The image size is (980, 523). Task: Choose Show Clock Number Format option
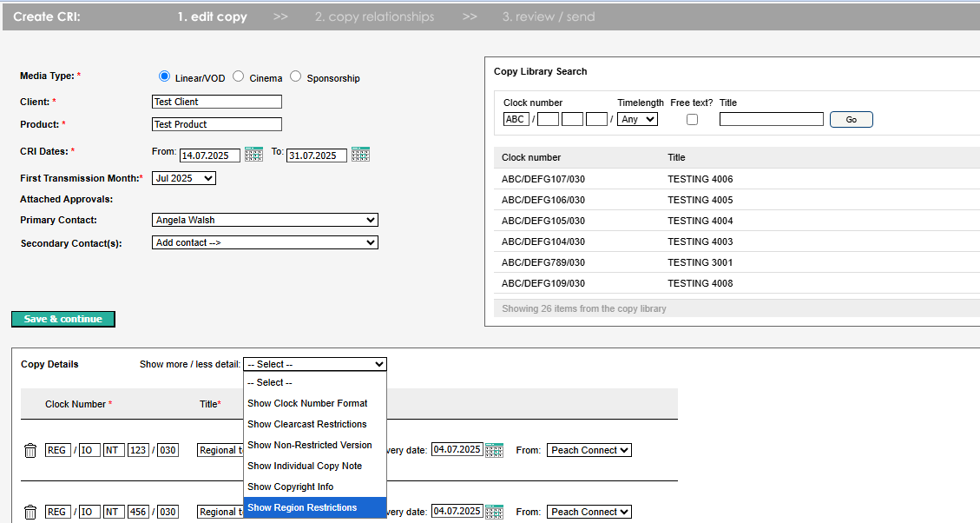(315, 403)
